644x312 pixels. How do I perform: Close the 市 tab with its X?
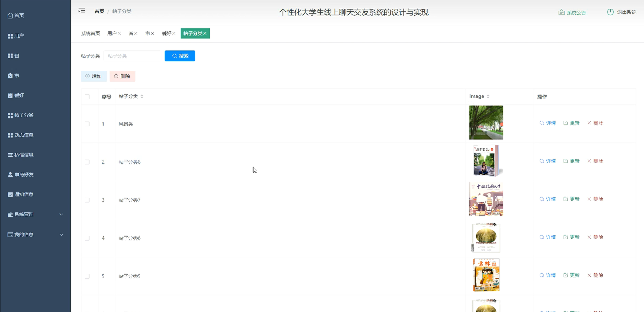(152, 33)
